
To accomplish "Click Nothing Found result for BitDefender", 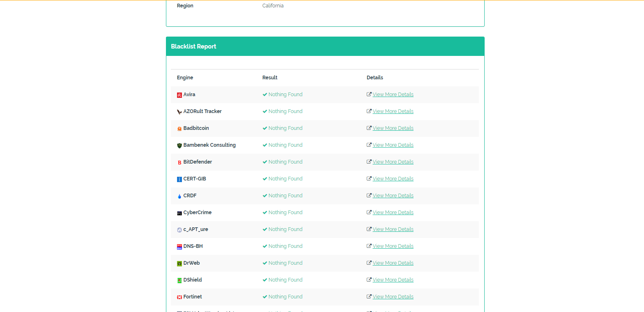I will 283,162.
